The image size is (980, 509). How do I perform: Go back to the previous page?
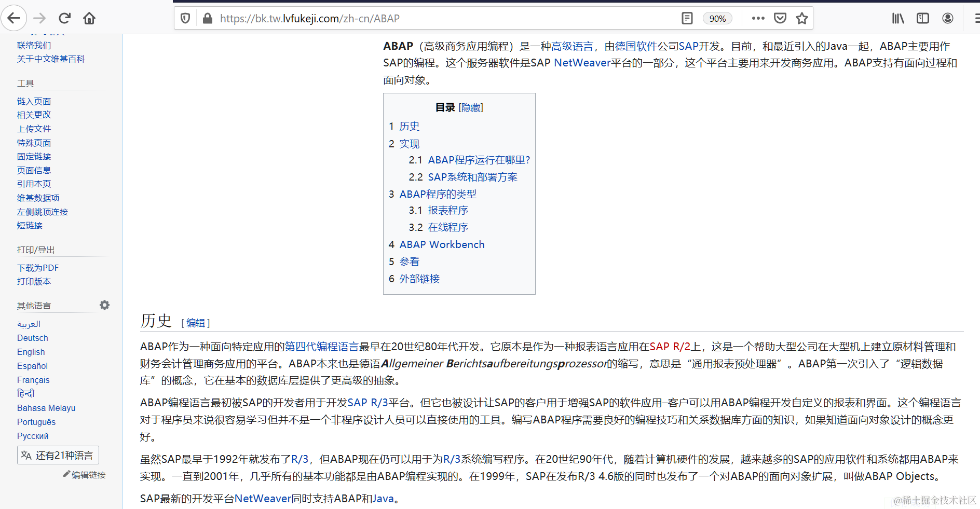tap(14, 19)
